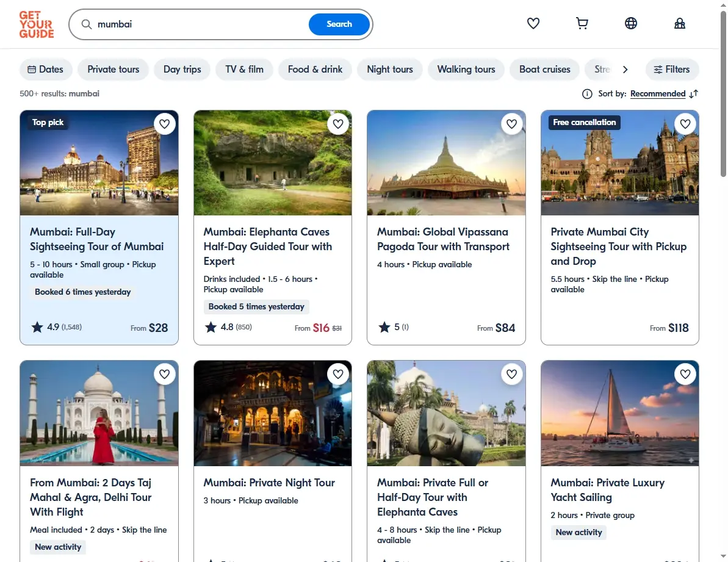Open the illuminated night building photo

point(273,413)
